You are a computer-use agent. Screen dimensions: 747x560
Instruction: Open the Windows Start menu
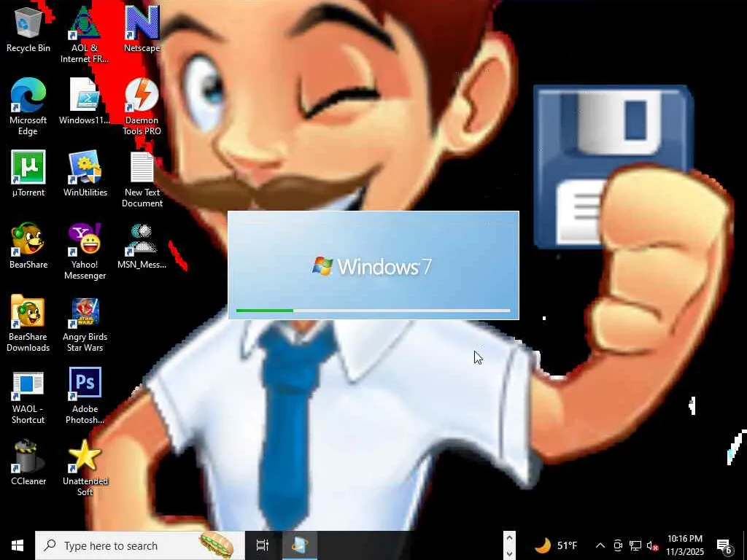(x=18, y=545)
